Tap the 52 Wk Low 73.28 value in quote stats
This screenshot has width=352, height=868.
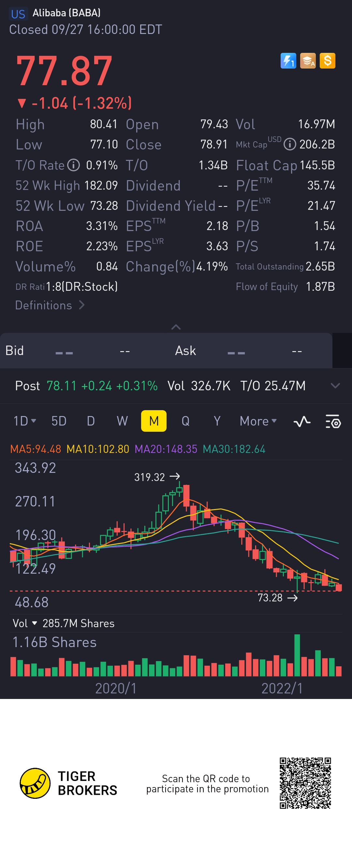[104, 206]
